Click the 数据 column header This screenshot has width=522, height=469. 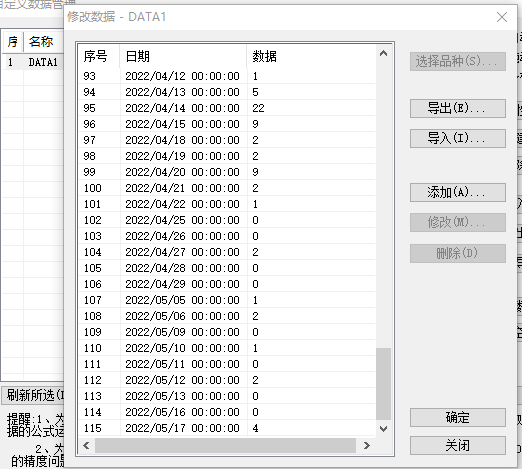click(311, 56)
